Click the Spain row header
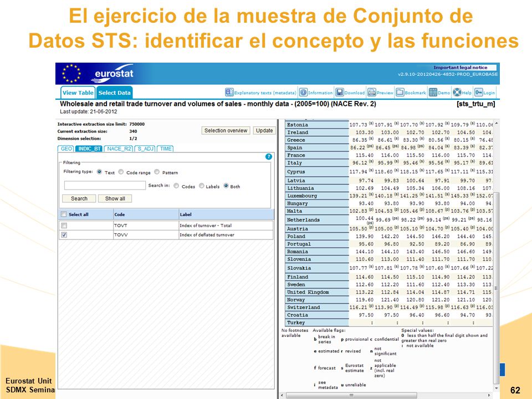 coord(317,147)
